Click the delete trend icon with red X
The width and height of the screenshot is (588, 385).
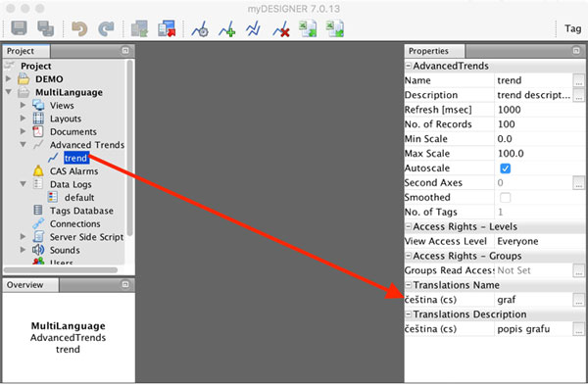coord(281,28)
